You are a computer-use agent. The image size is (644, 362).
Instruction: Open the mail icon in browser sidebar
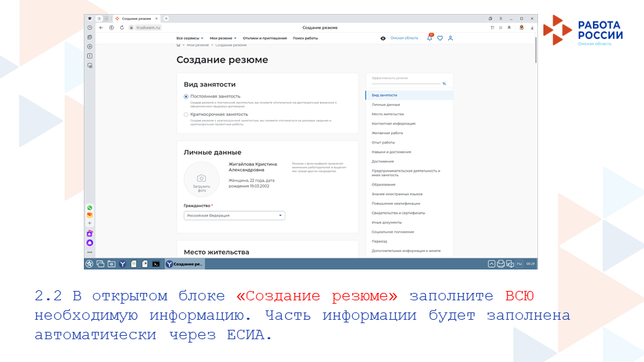[x=90, y=215]
